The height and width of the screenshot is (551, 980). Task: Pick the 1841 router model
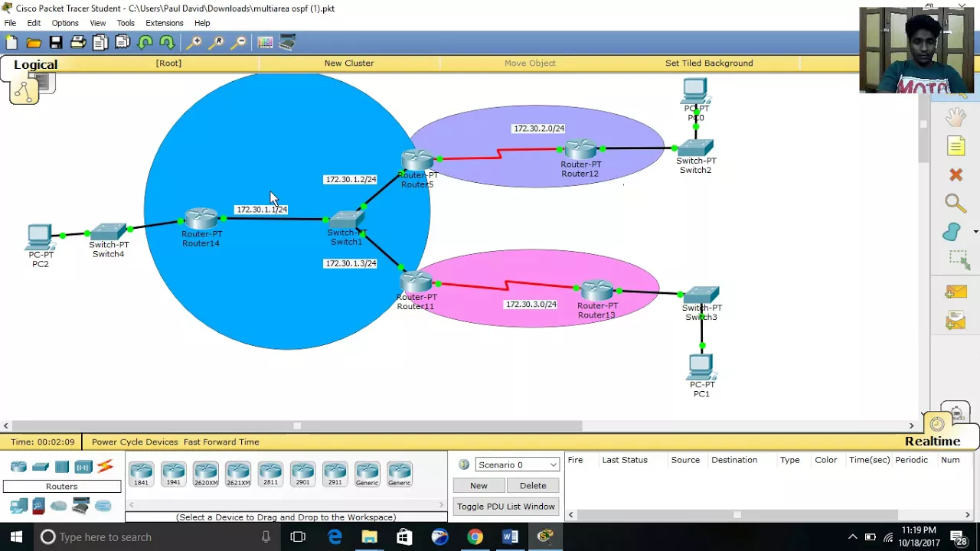tap(141, 474)
